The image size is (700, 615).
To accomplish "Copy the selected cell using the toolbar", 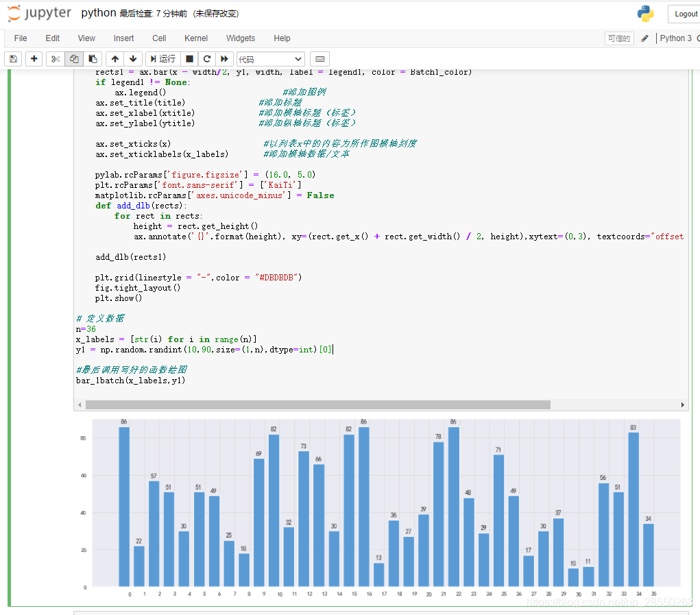I will (x=74, y=59).
